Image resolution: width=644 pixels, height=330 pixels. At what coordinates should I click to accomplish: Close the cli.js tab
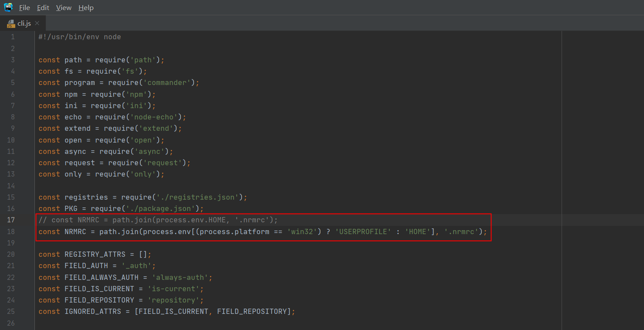(37, 23)
